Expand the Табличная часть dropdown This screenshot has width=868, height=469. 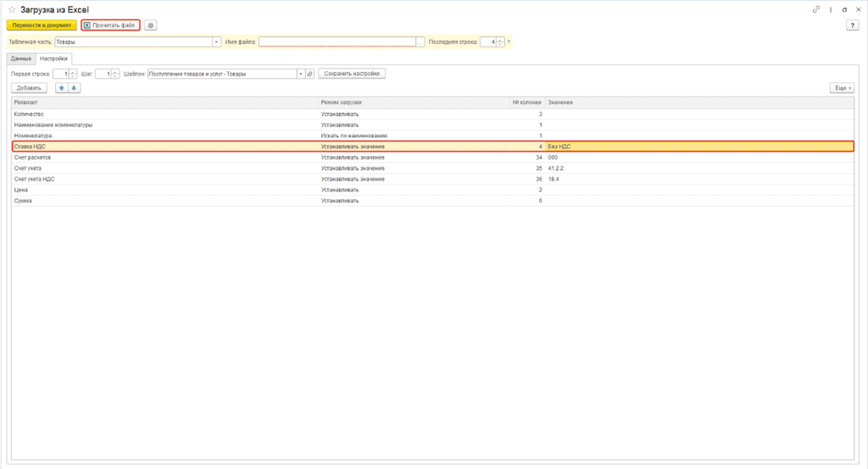[217, 42]
